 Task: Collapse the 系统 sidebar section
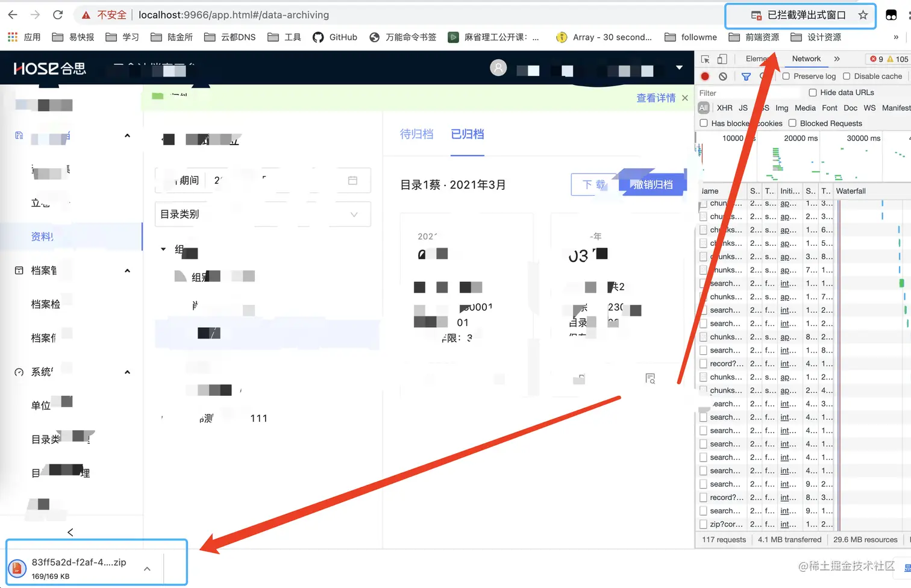coord(127,372)
